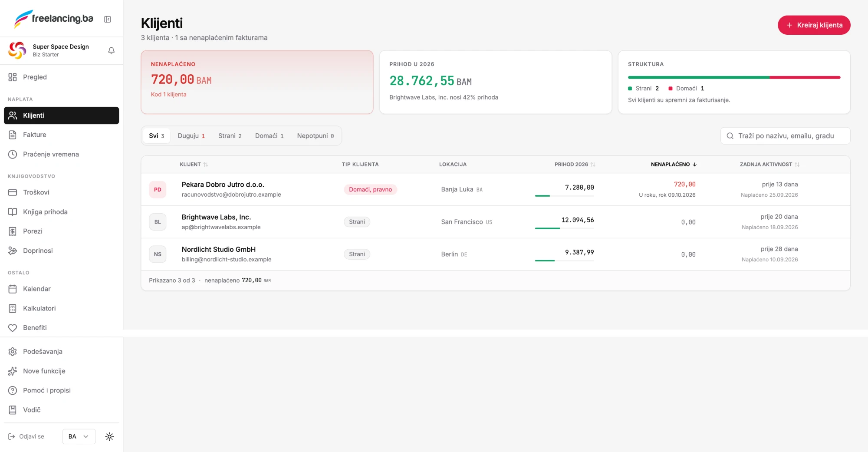Open Pomoć i propisi help icon
Image resolution: width=868 pixels, height=452 pixels.
click(13, 390)
